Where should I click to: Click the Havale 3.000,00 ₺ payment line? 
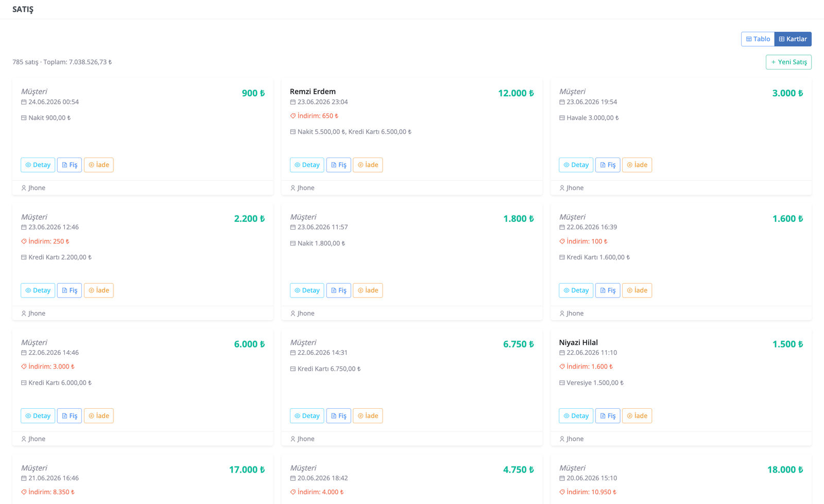(x=589, y=118)
